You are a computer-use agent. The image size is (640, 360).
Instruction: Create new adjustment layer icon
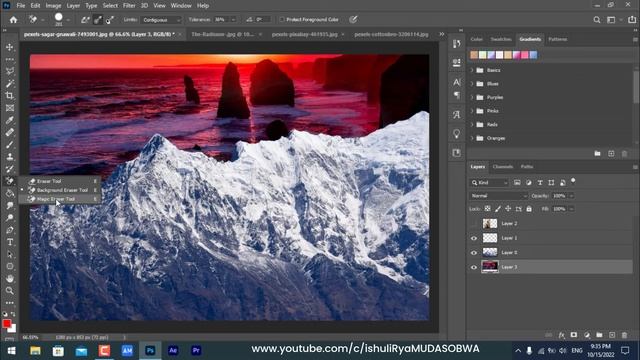pyautogui.click(x=587, y=335)
